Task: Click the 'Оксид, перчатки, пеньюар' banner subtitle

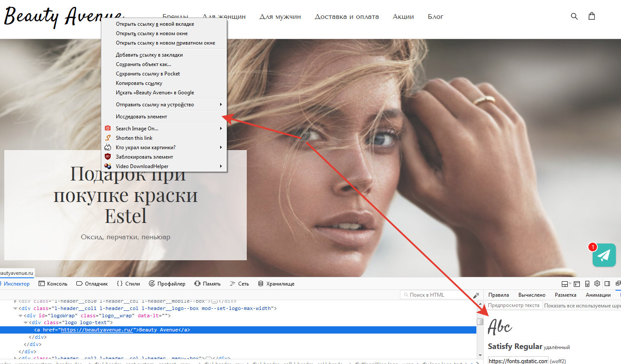Action: click(x=126, y=237)
